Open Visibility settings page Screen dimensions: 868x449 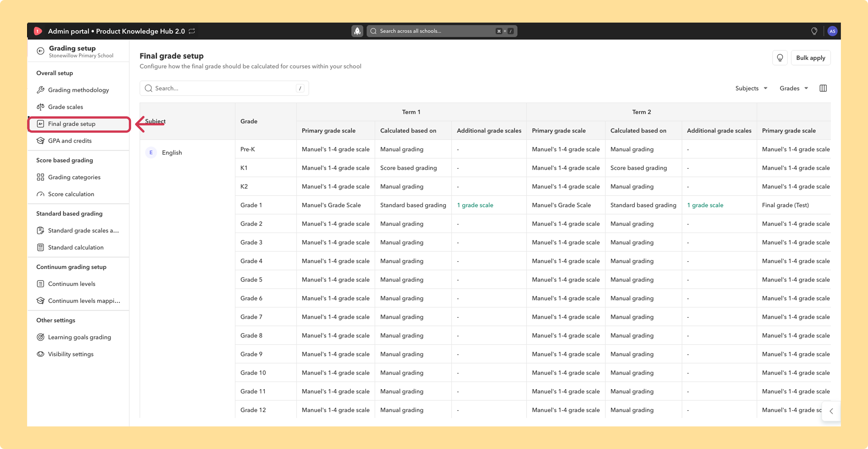coord(79,354)
